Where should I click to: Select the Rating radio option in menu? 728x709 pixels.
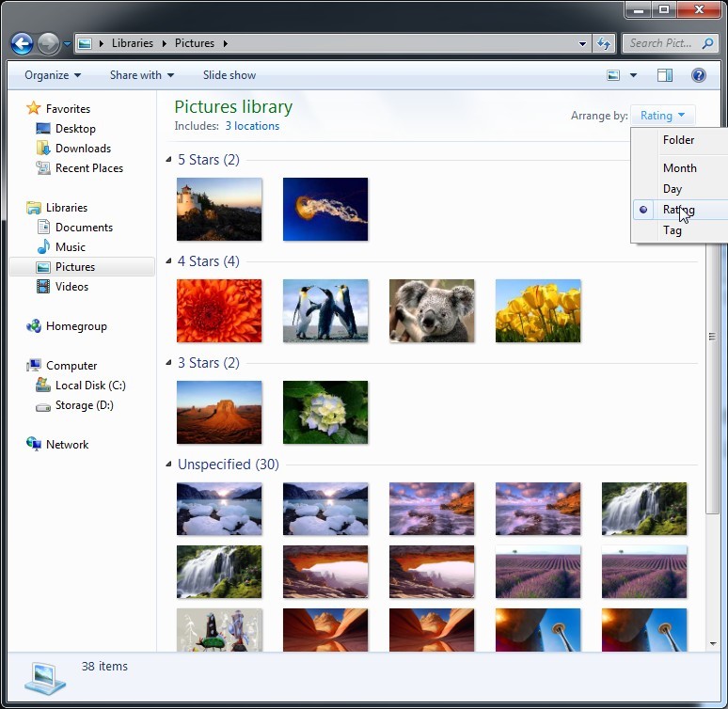(x=677, y=210)
